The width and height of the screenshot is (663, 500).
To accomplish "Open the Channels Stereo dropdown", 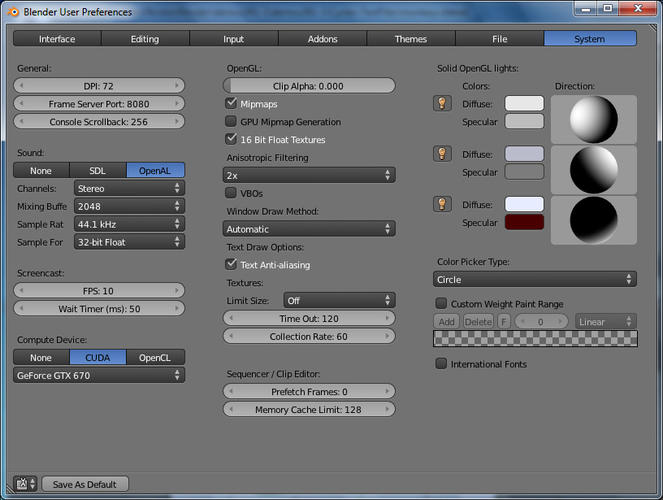I will (129, 189).
